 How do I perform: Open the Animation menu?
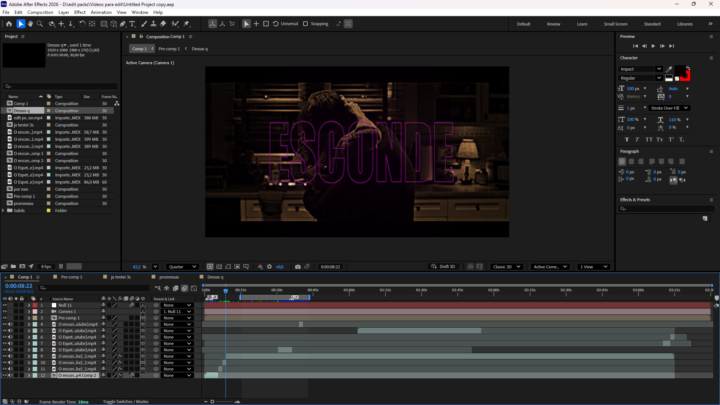(101, 12)
